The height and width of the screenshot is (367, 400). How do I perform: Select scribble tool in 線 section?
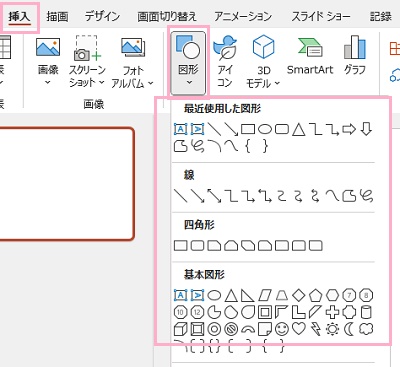click(366, 196)
